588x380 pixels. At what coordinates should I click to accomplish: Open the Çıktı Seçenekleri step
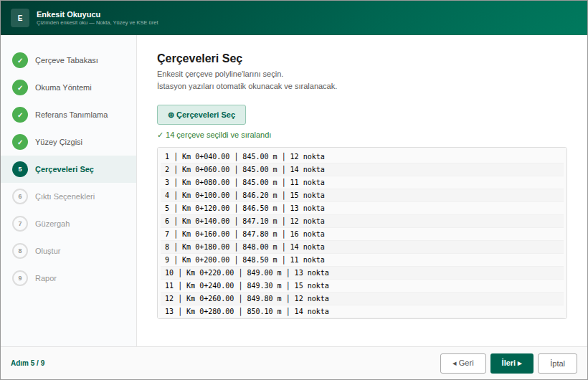tap(69, 196)
